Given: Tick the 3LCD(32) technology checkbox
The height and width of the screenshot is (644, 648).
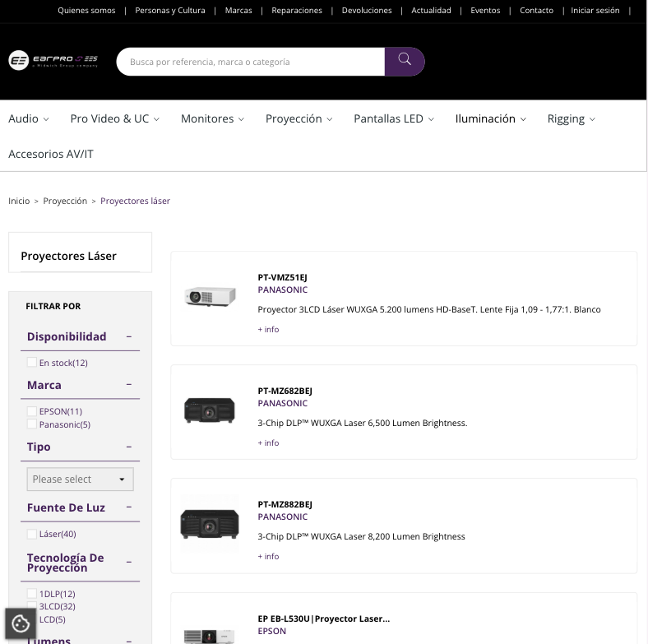Looking at the screenshot, I should click(x=32, y=606).
